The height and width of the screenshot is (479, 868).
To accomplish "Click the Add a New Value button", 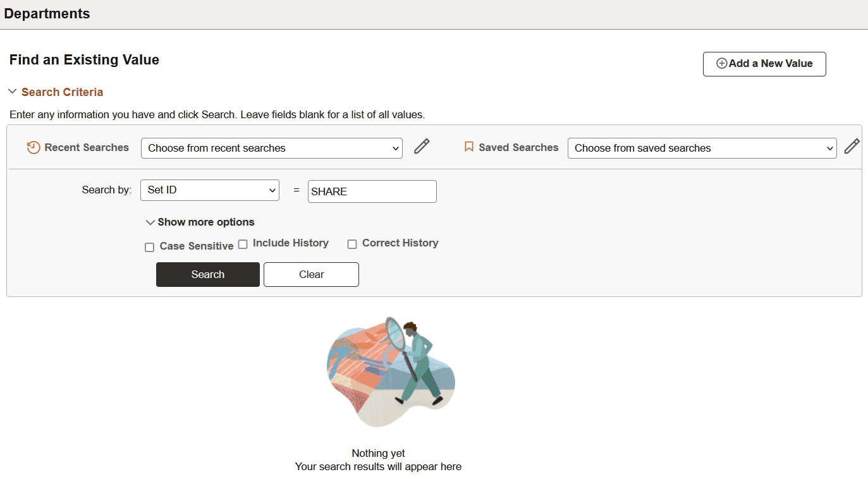I will (x=764, y=63).
